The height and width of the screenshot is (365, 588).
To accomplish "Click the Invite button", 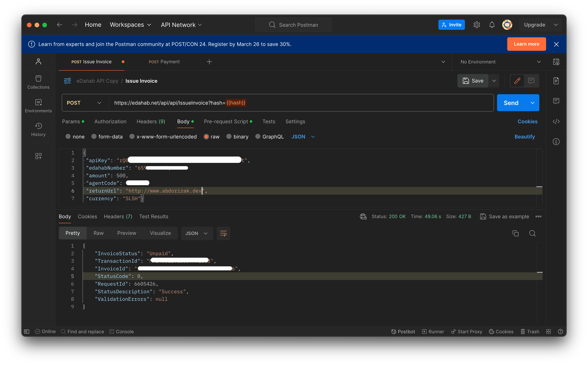I will 451,25.
